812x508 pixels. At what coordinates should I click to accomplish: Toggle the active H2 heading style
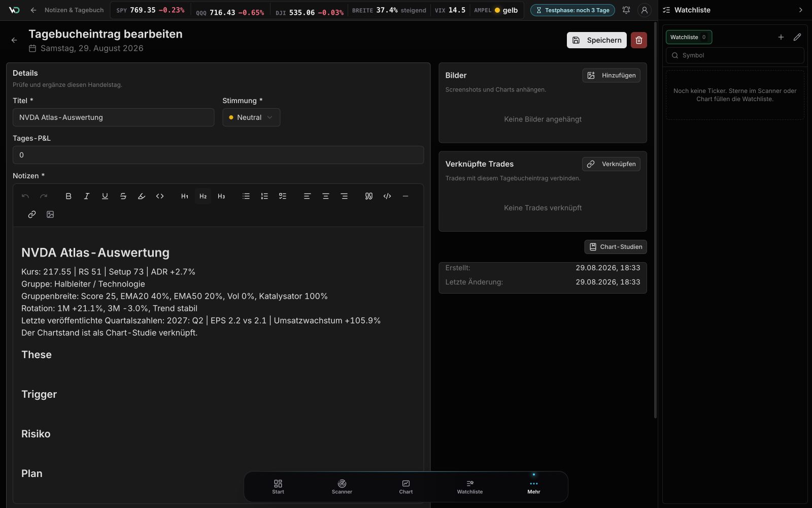(203, 196)
